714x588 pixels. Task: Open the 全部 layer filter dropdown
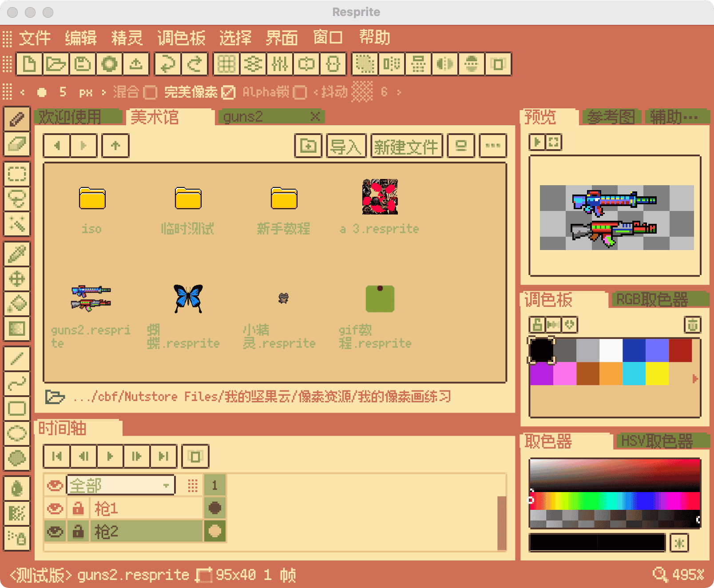point(121,485)
